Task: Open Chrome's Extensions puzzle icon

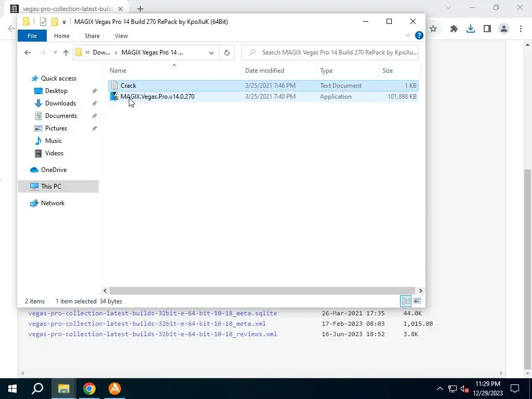Action: 454,29
